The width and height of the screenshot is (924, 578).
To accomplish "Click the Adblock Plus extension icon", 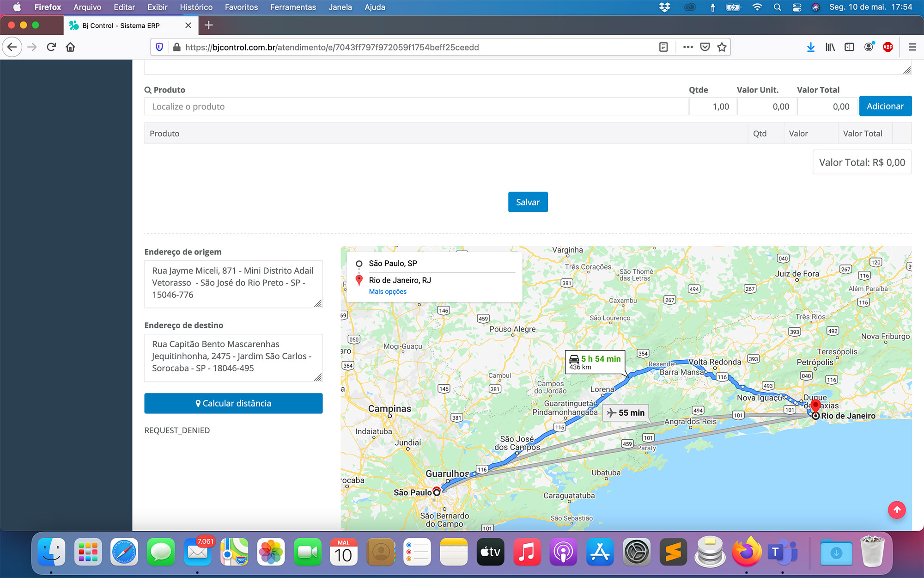I will [888, 47].
